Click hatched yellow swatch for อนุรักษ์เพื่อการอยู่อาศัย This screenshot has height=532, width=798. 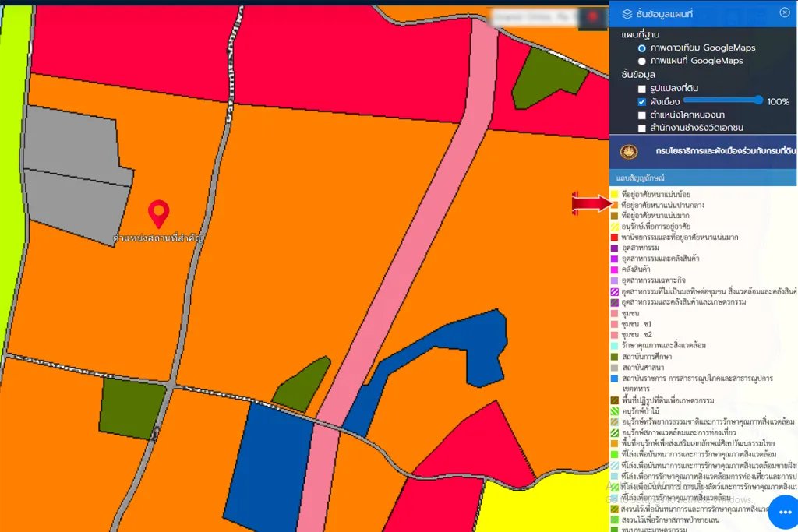coord(614,227)
